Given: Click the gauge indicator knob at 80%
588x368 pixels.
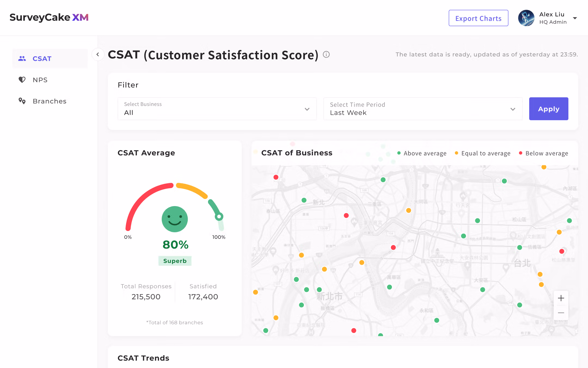Looking at the screenshot, I should click(219, 217).
